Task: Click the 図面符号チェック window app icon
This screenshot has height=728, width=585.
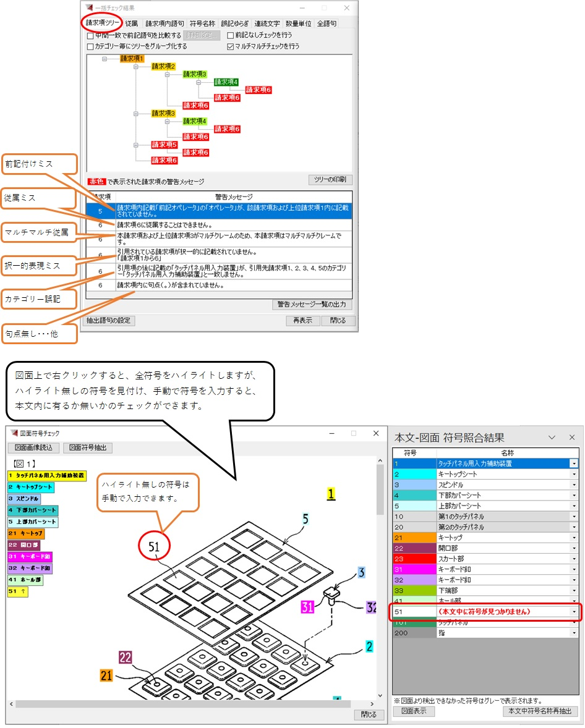Action: (x=14, y=433)
